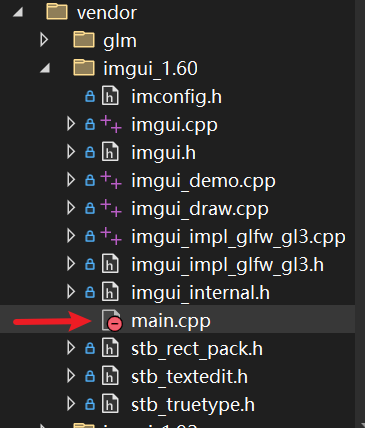
Task: Select the stb_textedit.h file
Action: (x=189, y=377)
